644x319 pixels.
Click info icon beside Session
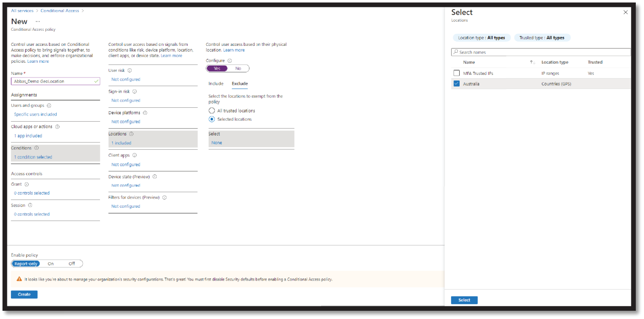pos(30,206)
